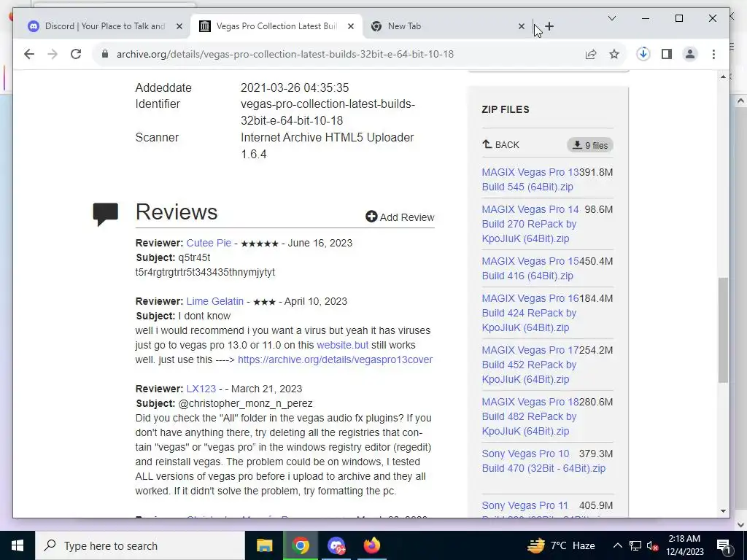The image size is (747, 560).
Task: Click the page scrollbar up arrow
Action: 723,77
